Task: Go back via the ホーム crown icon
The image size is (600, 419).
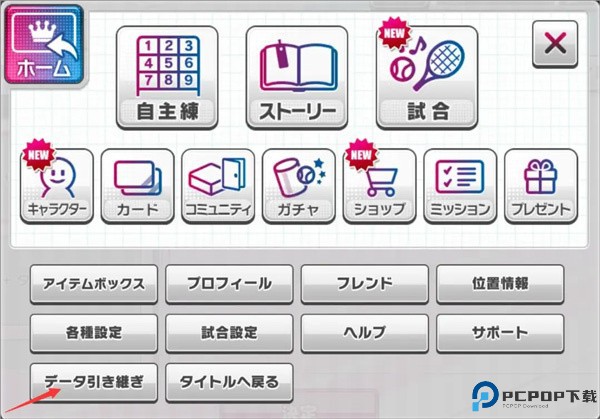Action: pos(44,45)
